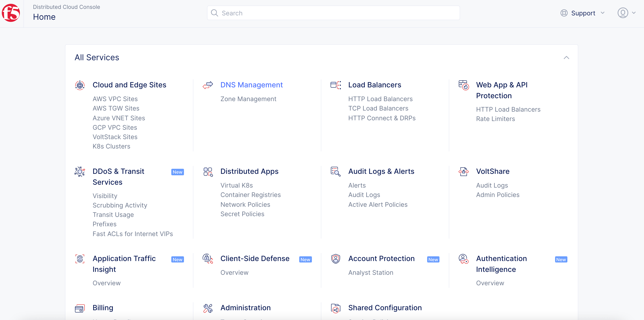Screen dimensions: 644x320
Task: Click the Audit Logs & Alerts icon
Action: pyautogui.click(x=336, y=172)
